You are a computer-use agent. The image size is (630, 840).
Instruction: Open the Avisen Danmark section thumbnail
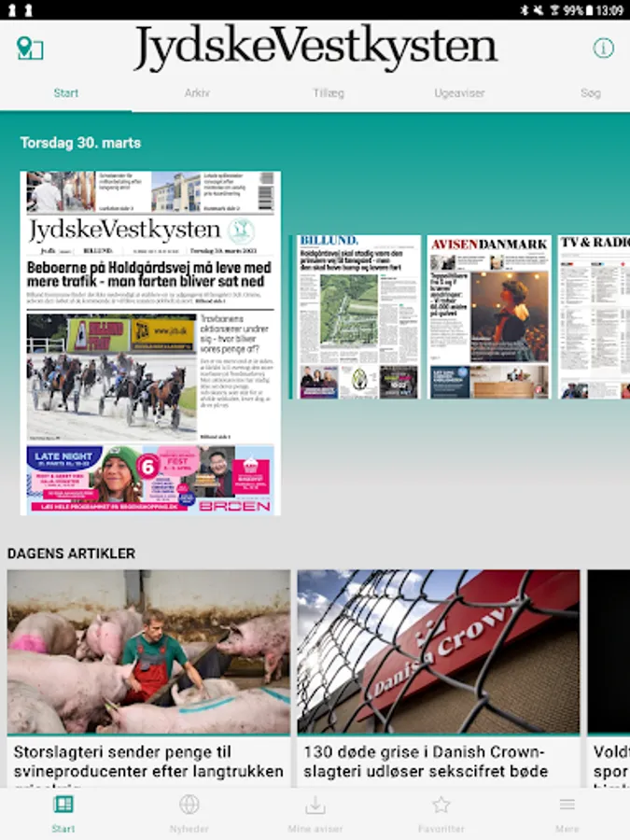coord(489,316)
